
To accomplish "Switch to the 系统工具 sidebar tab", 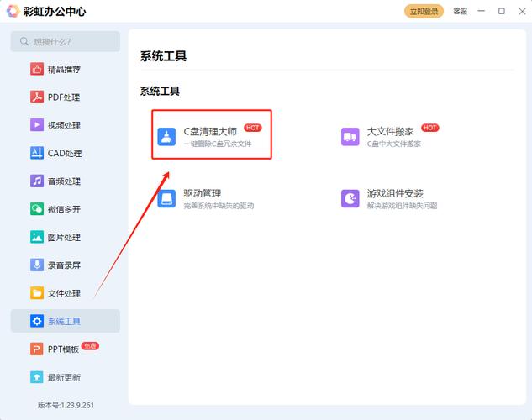I will pos(65,321).
